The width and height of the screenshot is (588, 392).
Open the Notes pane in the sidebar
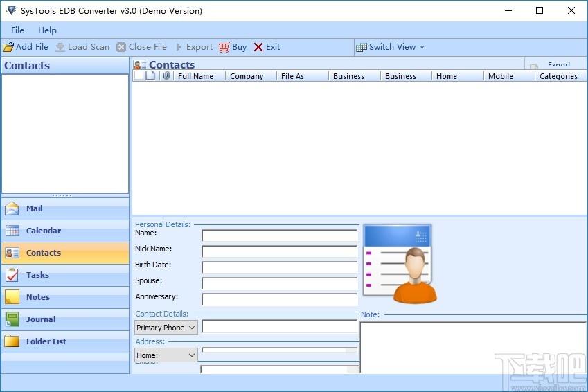pos(65,297)
